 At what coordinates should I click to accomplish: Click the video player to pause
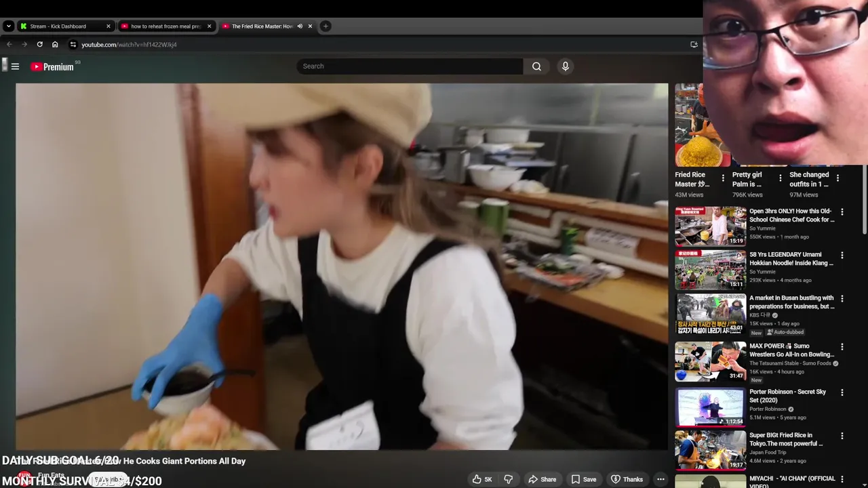point(342,266)
